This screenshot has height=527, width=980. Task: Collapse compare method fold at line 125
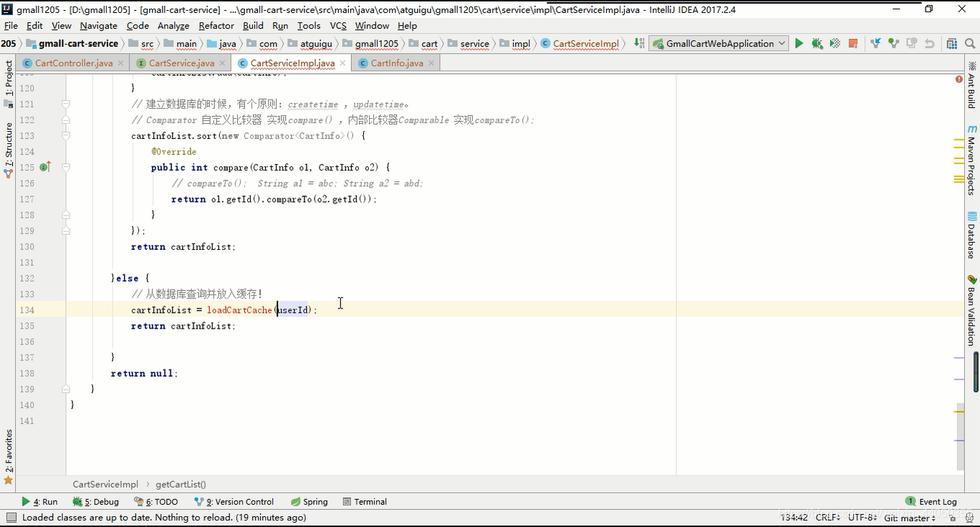pyautogui.click(x=66, y=167)
